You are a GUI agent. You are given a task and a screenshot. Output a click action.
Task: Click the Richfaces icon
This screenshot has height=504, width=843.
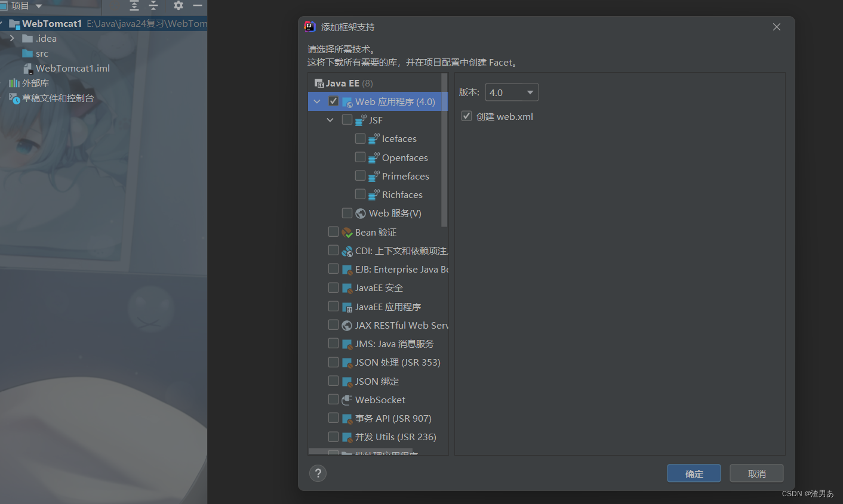374,194
